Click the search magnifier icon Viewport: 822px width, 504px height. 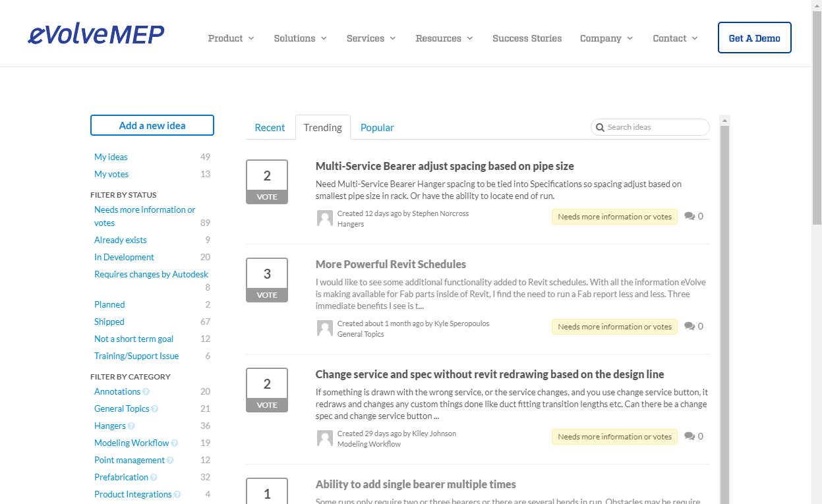pos(600,127)
